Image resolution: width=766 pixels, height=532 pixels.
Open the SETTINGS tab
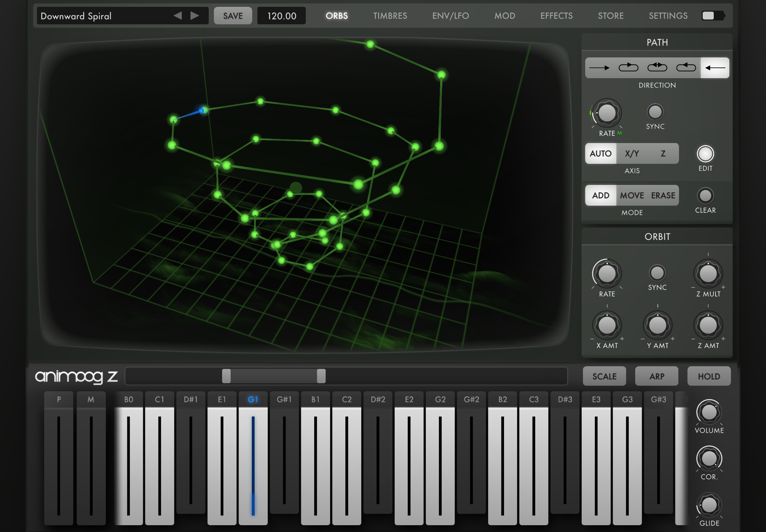coord(668,16)
